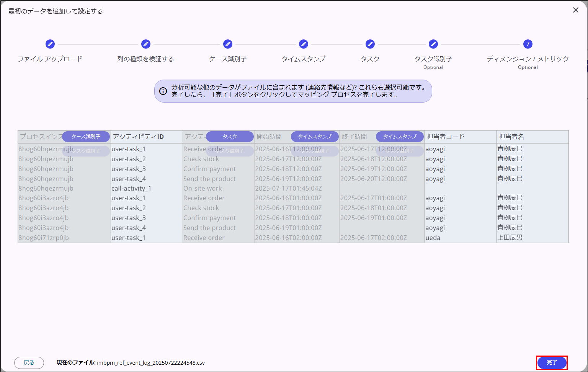Click the ケース識別子 badge on first column

click(86, 137)
